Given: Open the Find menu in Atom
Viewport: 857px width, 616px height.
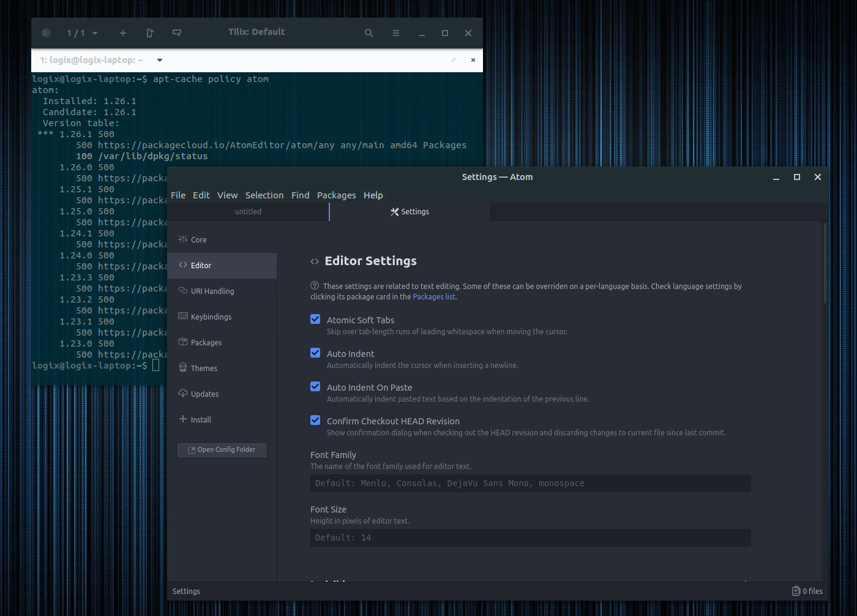Looking at the screenshot, I should 301,195.
